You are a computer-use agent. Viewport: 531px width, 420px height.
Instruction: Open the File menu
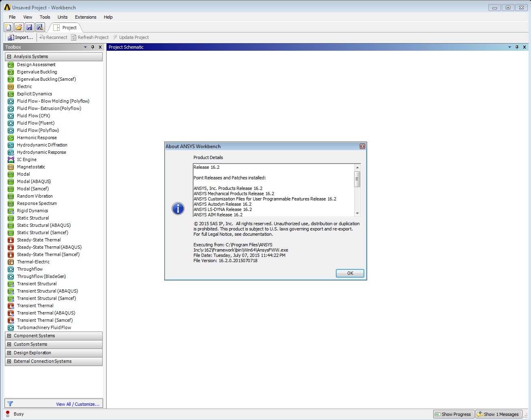(x=12, y=17)
